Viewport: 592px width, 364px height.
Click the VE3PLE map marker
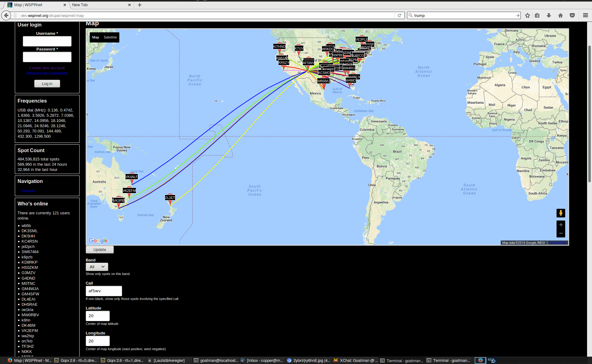362,39
